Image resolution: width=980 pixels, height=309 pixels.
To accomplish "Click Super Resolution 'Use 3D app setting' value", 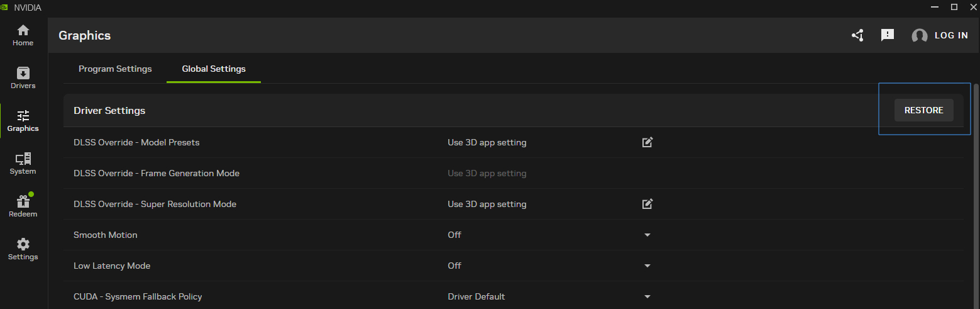I will tap(487, 204).
